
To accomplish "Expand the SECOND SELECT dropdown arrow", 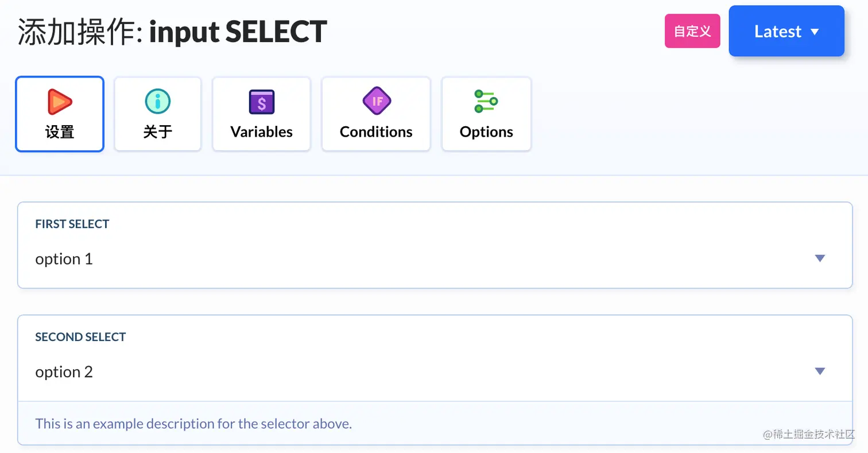I will tap(820, 371).
